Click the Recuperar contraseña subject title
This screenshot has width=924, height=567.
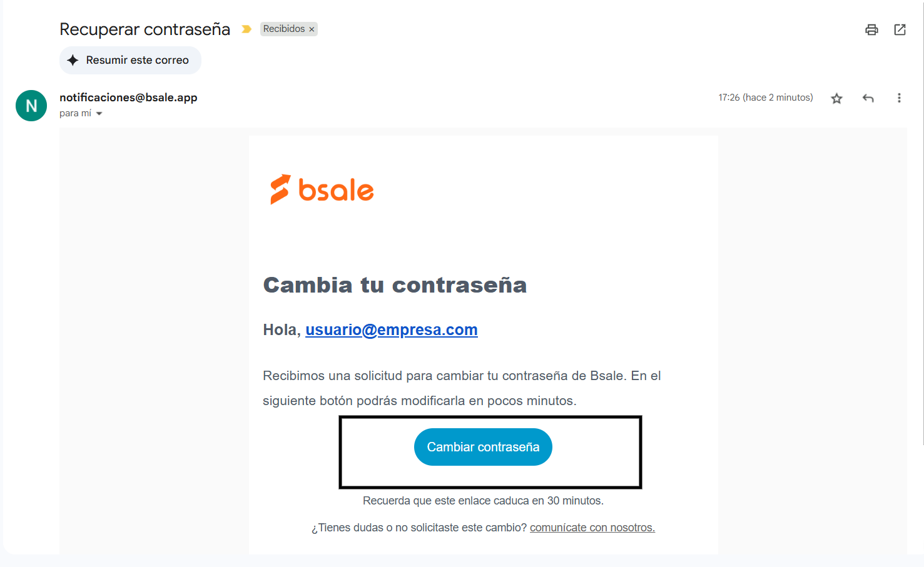145,29
